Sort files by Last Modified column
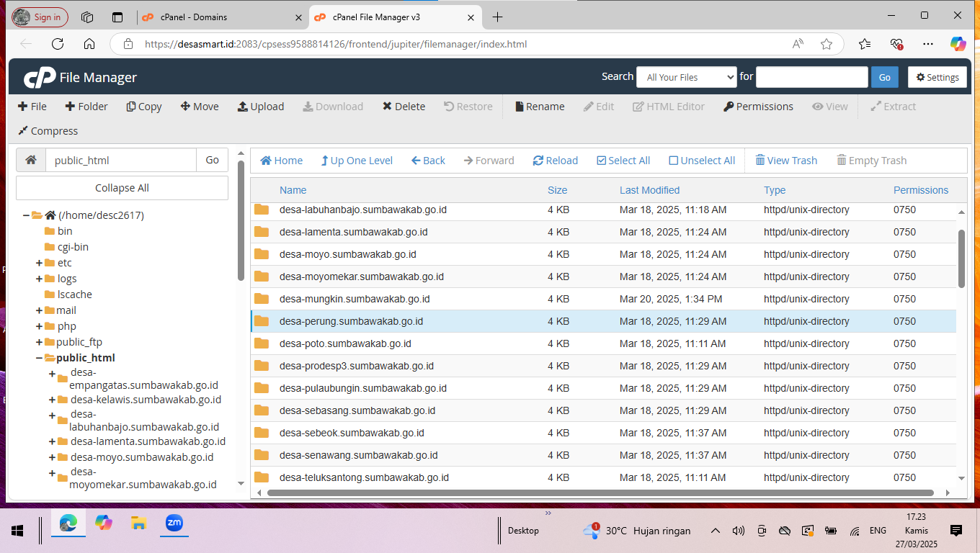980x553 pixels. coord(649,190)
